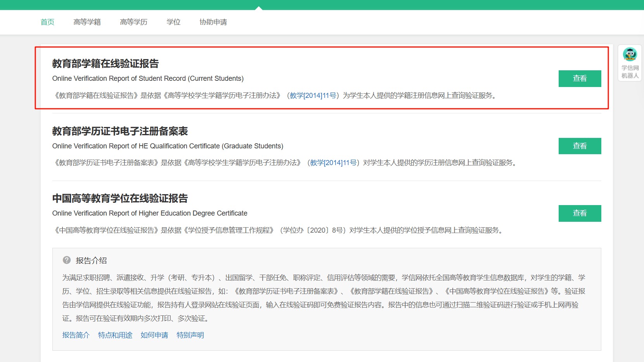Open the 协助申请 navigation tab
The width and height of the screenshot is (644, 362).
(213, 22)
